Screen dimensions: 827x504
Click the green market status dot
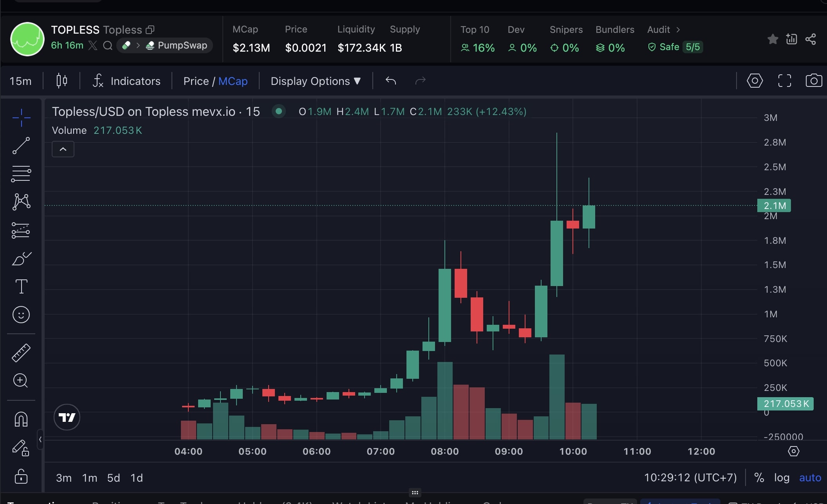point(278,111)
